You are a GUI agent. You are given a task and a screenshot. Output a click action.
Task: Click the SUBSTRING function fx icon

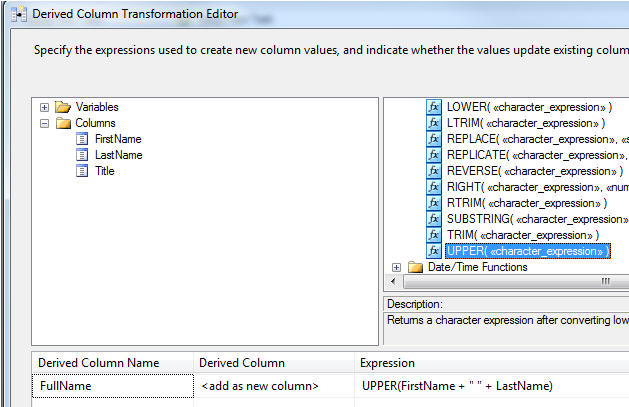434,219
